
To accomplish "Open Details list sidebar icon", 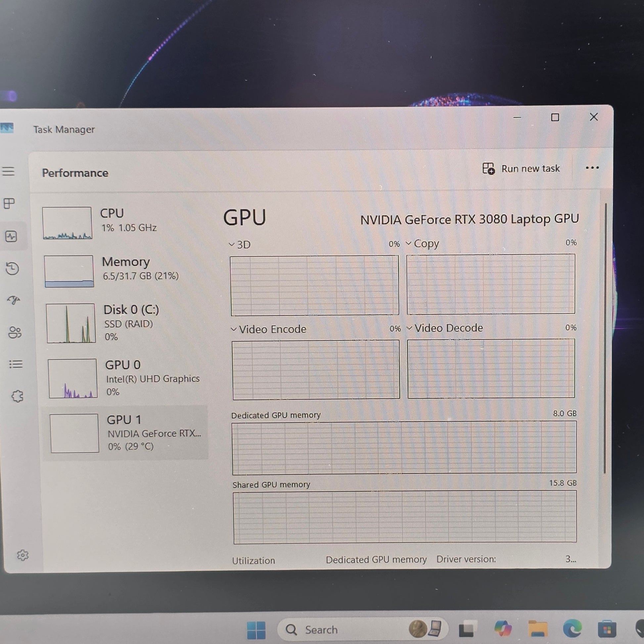I will (x=16, y=364).
